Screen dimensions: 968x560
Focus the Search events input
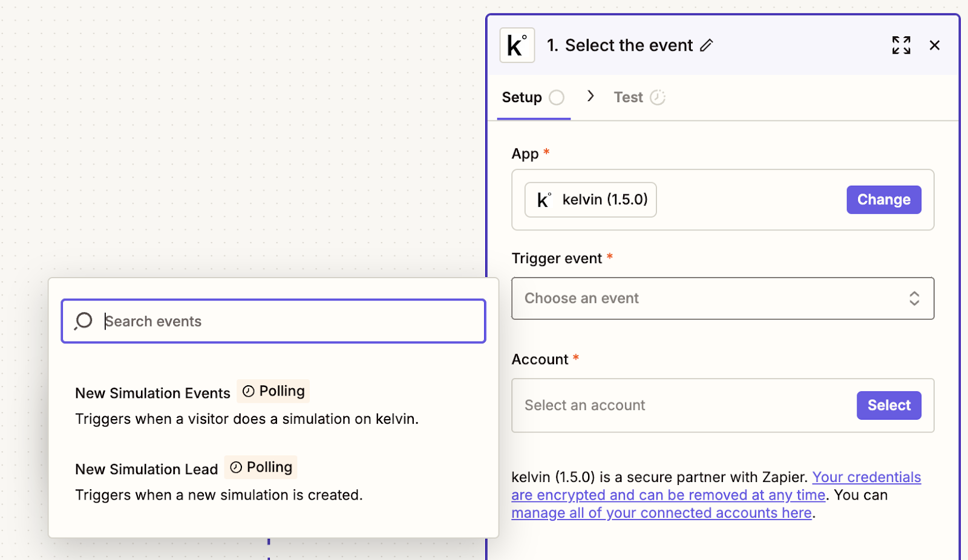[x=273, y=321]
